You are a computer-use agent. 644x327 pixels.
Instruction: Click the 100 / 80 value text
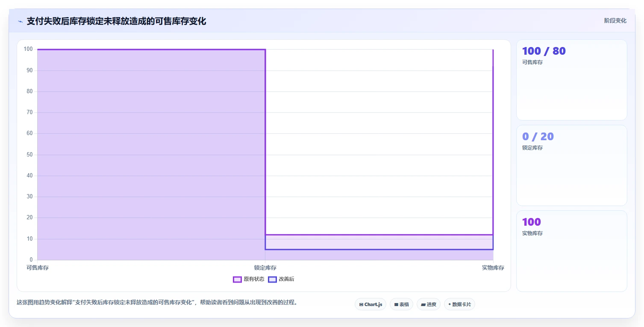coord(544,51)
